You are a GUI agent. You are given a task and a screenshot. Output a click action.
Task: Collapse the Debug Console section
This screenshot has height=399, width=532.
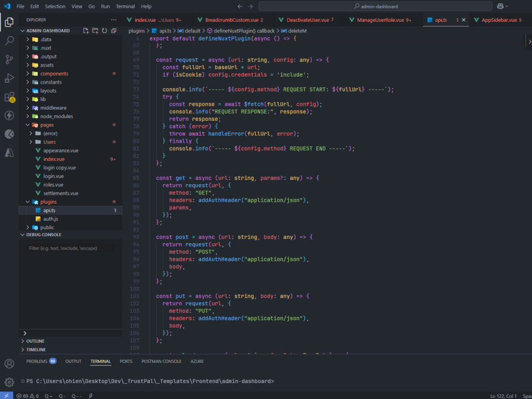pos(70,235)
